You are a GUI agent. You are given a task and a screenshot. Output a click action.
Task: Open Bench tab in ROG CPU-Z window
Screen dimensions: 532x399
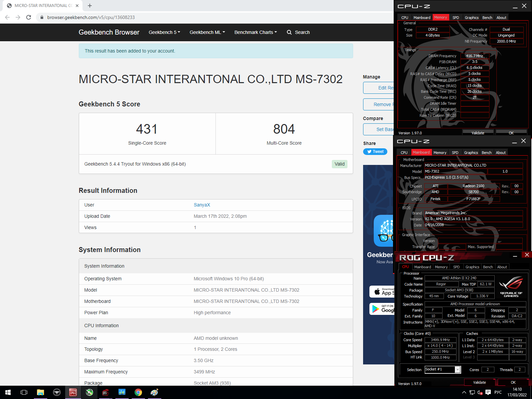[488, 267]
